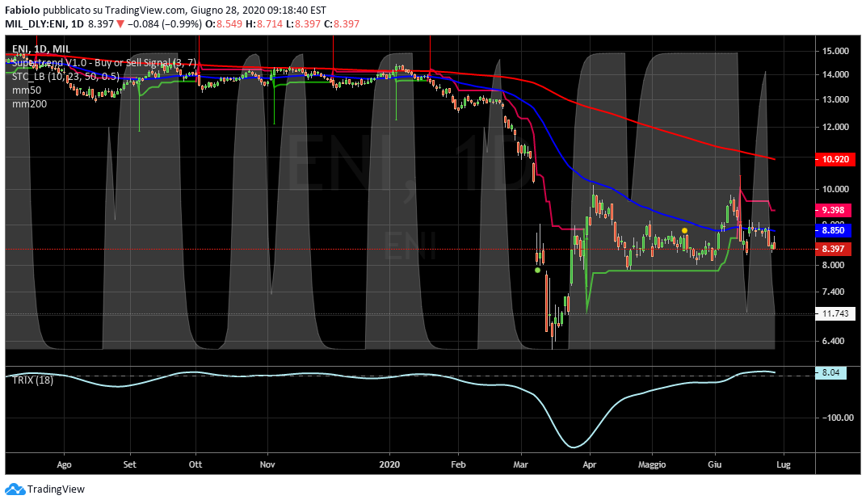Click the Giu month label on time axis
Screen dimensions: 866x504
[x=715, y=464]
